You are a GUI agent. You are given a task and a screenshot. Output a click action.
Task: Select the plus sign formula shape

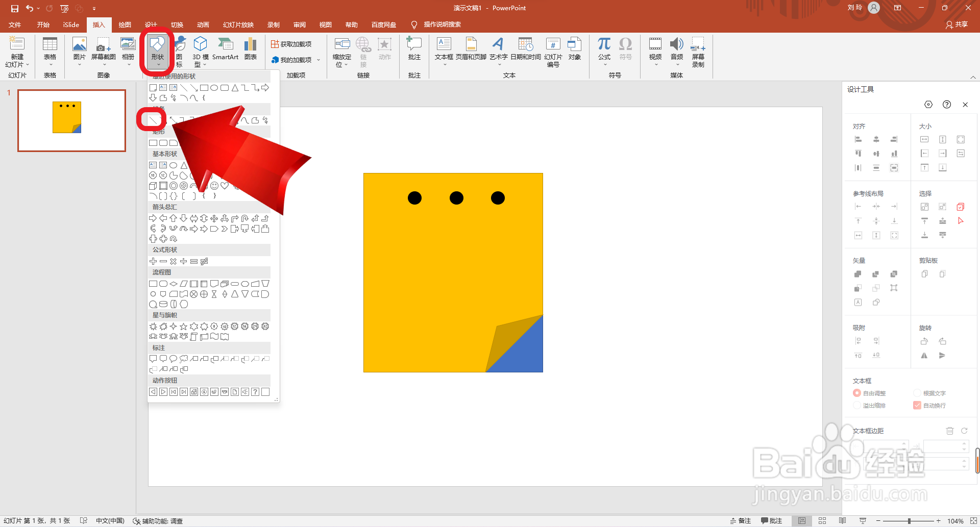tap(153, 261)
